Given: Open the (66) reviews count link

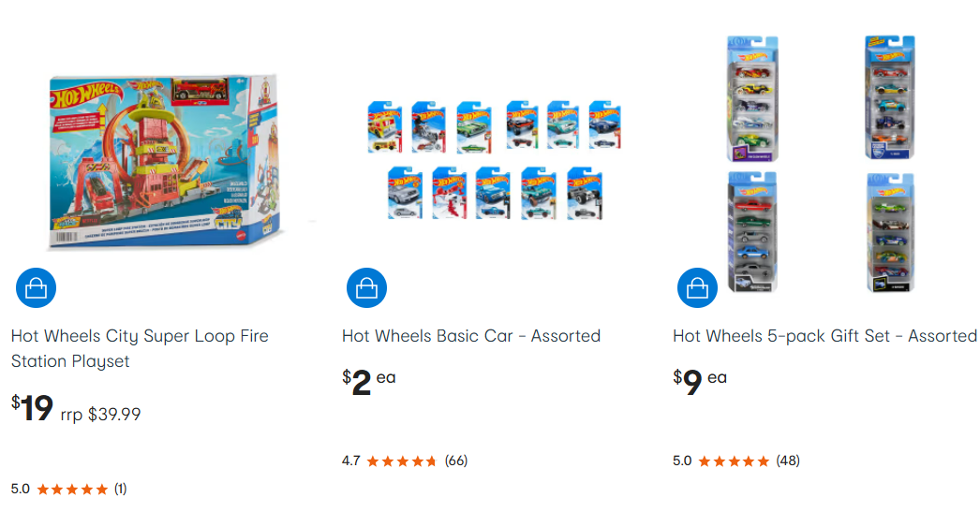Looking at the screenshot, I should pos(455,461).
